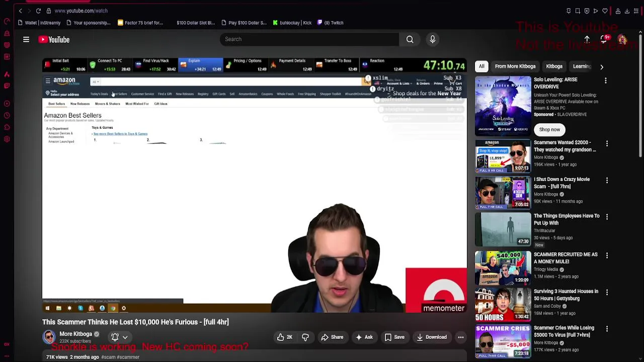Open the browser downloads icon
The image size is (644, 362).
click(x=627, y=11)
